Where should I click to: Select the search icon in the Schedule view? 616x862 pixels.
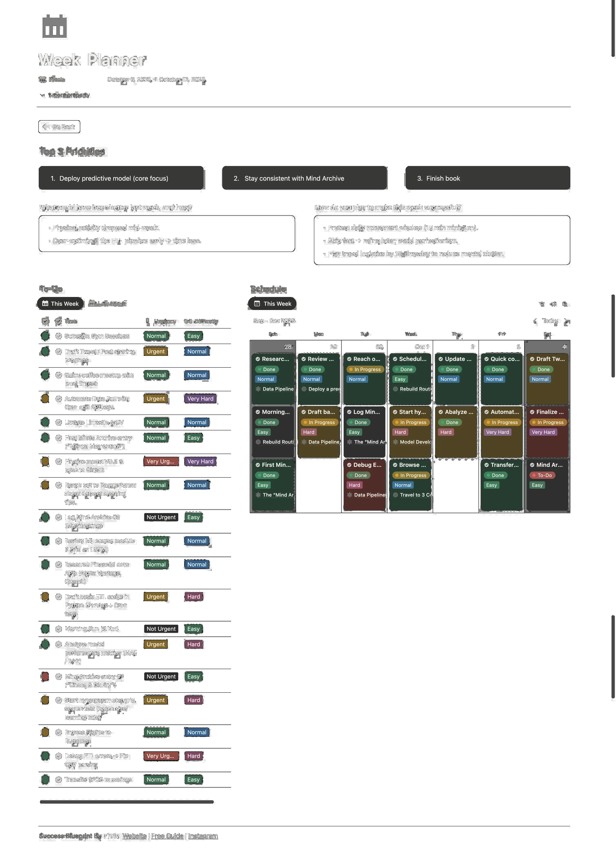(x=565, y=305)
